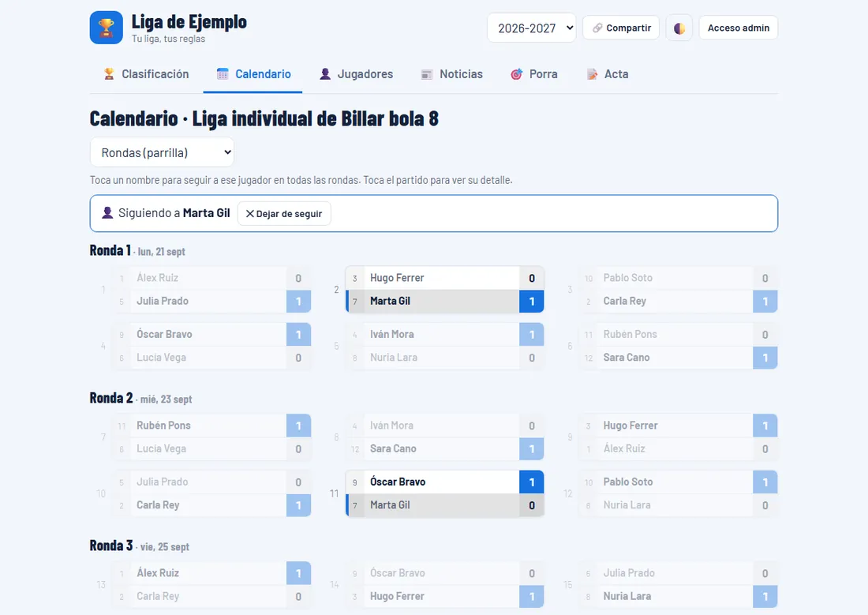The height and width of the screenshot is (615, 868).
Task: Go to the Noticias tab
Action: tap(451, 74)
